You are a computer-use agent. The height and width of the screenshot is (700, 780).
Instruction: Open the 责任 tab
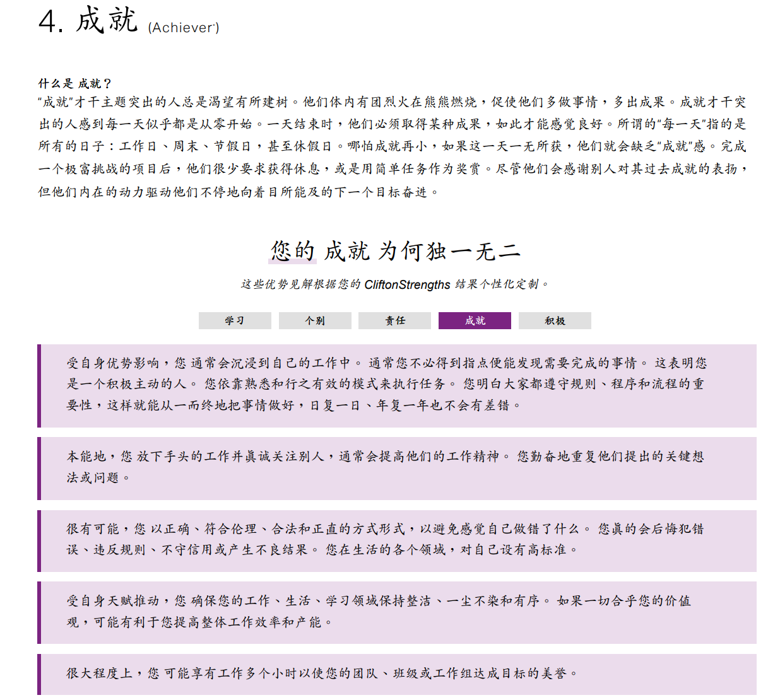pos(394,320)
